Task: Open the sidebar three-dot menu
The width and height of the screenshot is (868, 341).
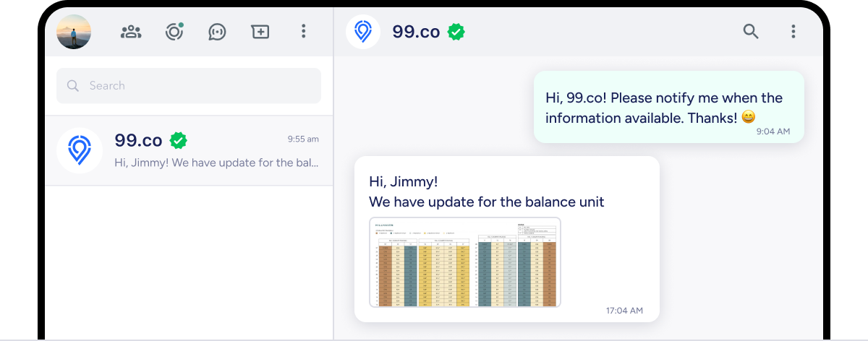Action: pyautogui.click(x=303, y=32)
